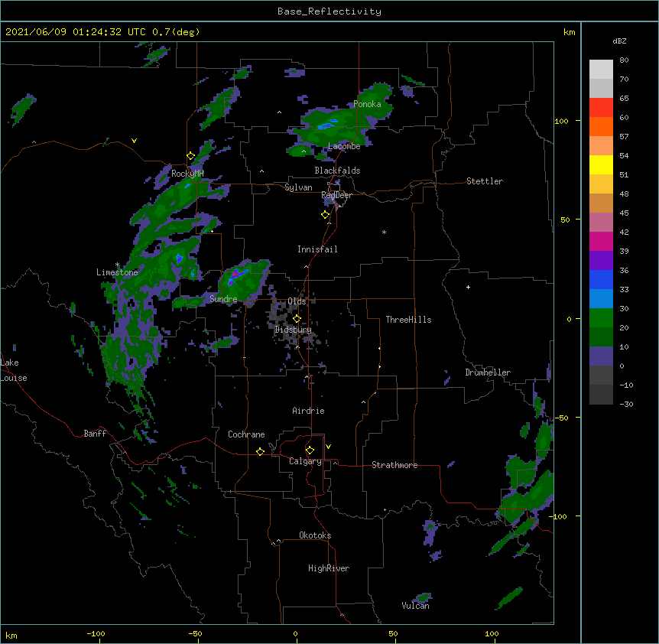Click the Calgary city label
This screenshot has height=644, width=659.
pyautogui.click(x=305, y=461)
